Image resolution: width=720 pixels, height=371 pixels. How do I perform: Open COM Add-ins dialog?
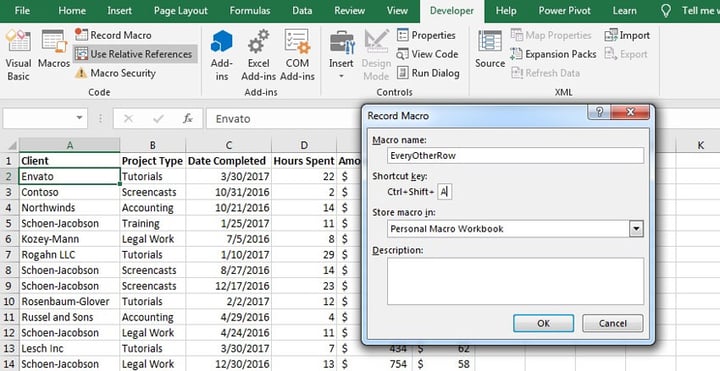coord(297,55)
